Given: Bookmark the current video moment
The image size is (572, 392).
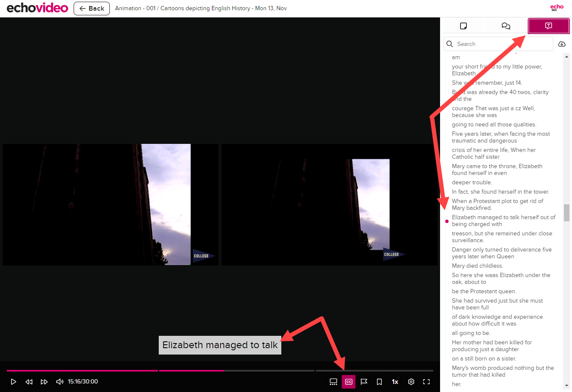Looking at the screenshot, I should click(x=379, y=382).
